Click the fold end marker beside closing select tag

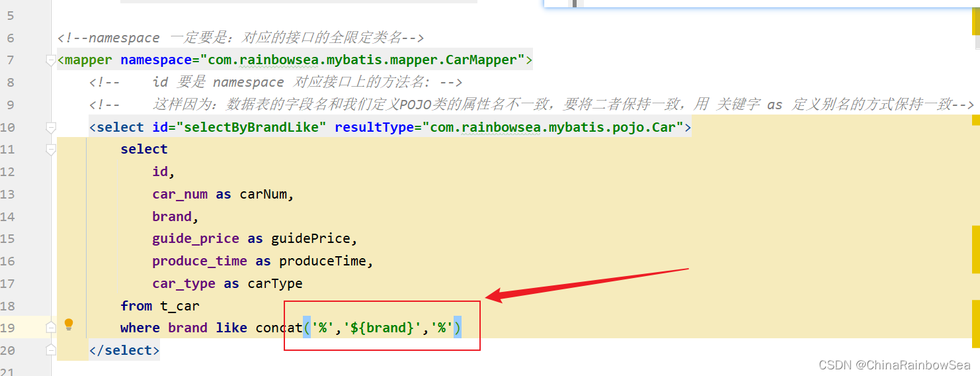[x=51, y=350]
